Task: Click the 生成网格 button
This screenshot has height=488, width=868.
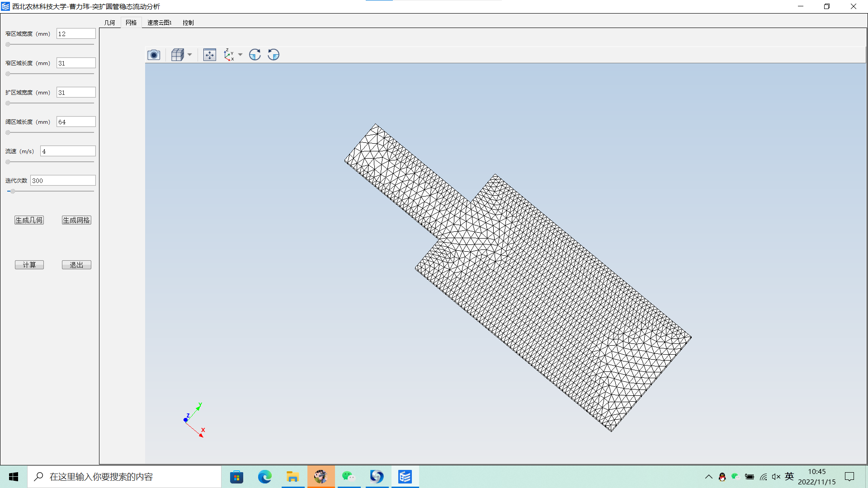Action: tap(76, 220)
